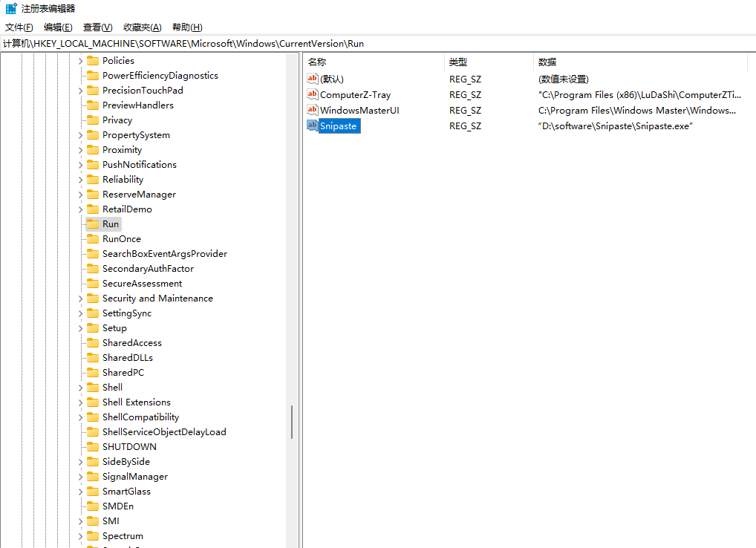
Task: Click the tree pane vertical scrollbar
Action: click(x=292, y=421)
